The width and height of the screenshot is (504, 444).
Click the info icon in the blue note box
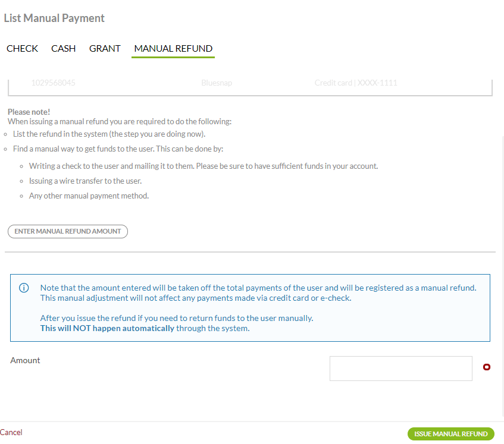24,288
